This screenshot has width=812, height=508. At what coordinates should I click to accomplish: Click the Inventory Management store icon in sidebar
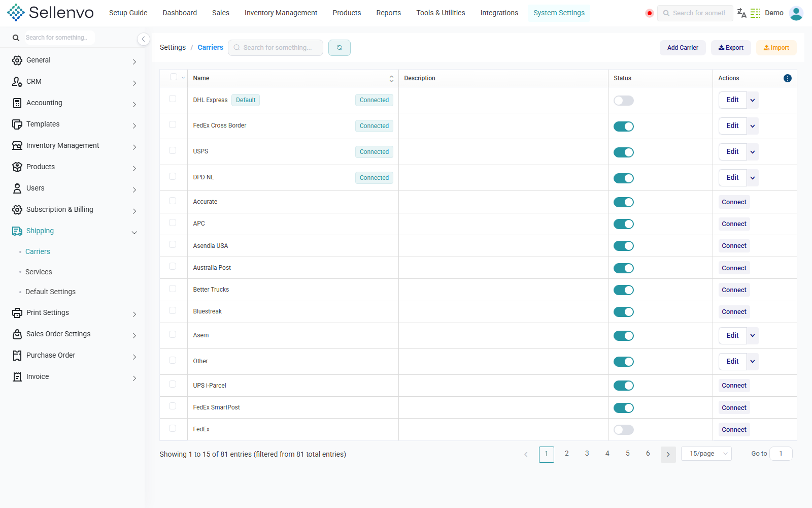point(17,146)
